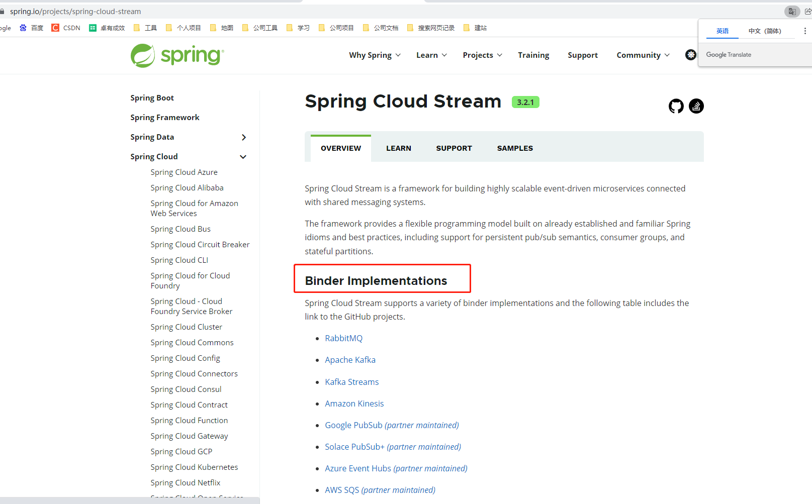Image resolution: width=812 pixels, height=504 pixels.
Task: Open Spring Boot in the sidebar
Action: pos(152,98)
